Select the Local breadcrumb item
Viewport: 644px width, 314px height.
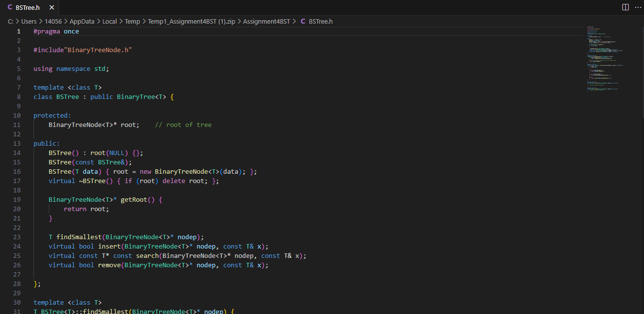coord(109,21)
